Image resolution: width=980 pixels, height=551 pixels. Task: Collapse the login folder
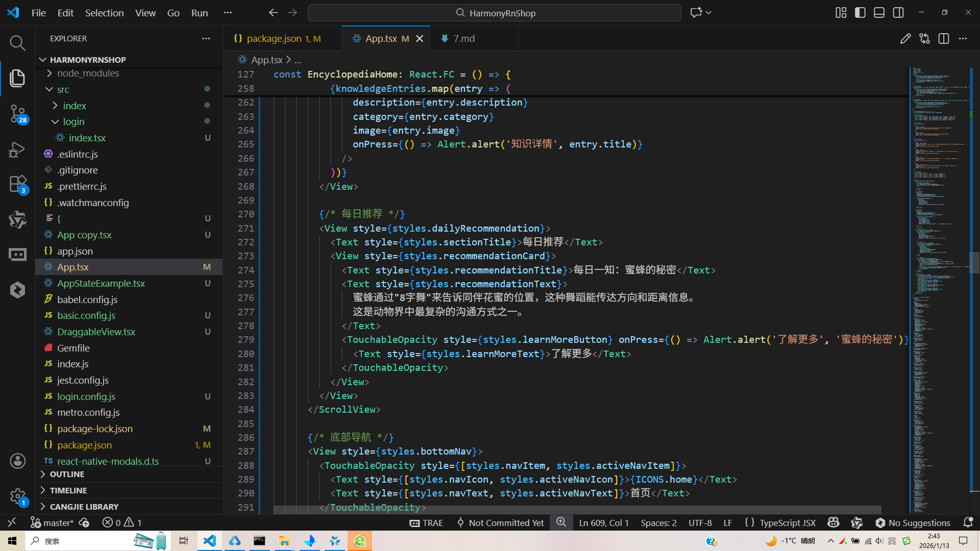tap(73, 122)
